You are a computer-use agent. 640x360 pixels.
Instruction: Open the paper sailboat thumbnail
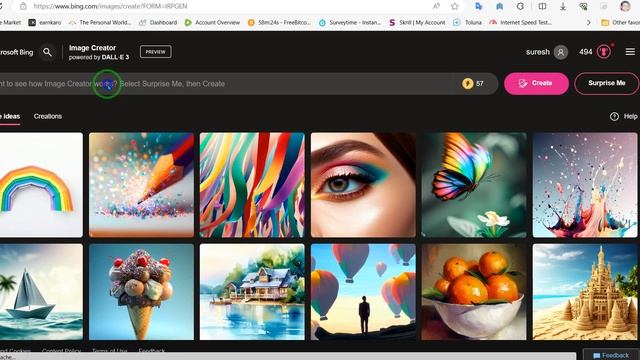point(41,292)
